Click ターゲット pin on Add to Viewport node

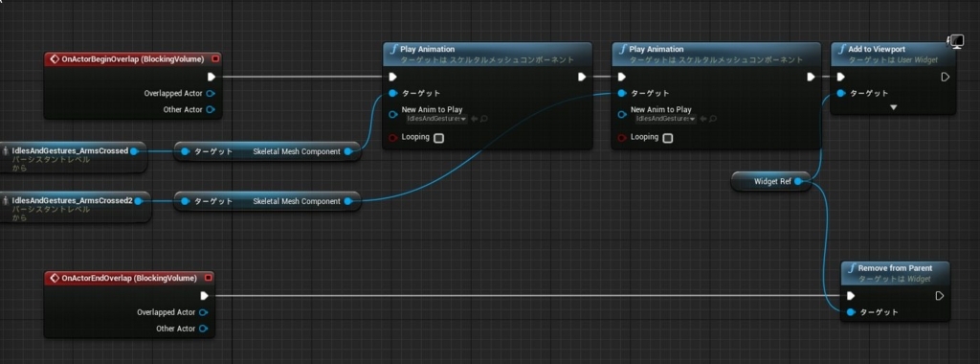pyautogui.click(x=841, y=94)
